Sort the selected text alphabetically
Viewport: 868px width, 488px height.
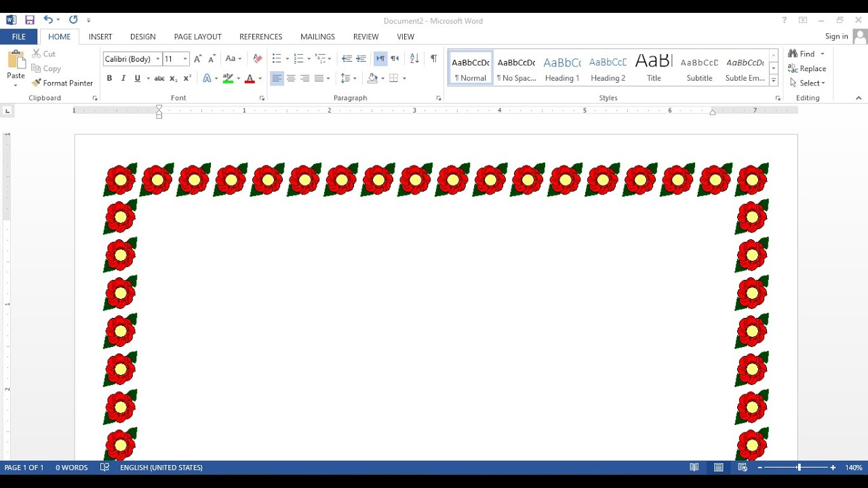pos(414,59)
